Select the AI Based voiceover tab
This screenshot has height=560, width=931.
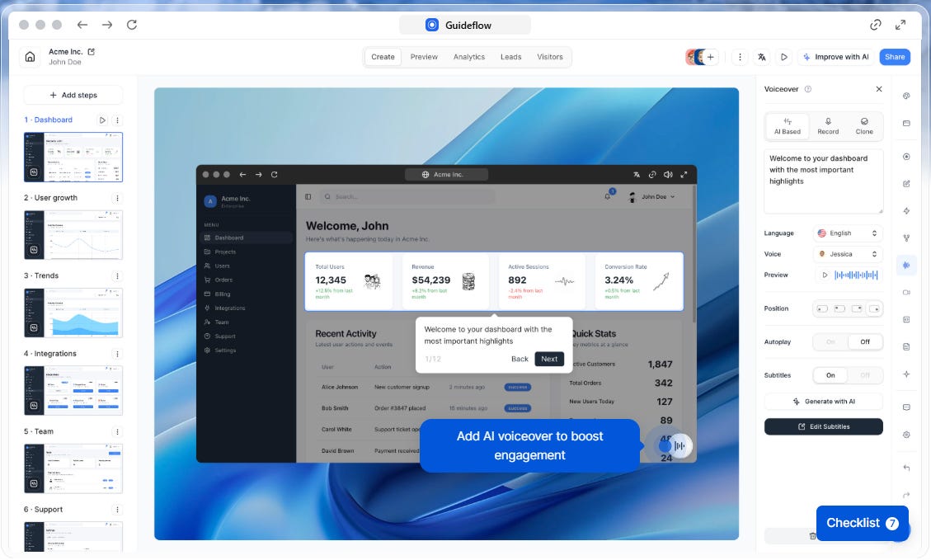click(x=788, y=126)
